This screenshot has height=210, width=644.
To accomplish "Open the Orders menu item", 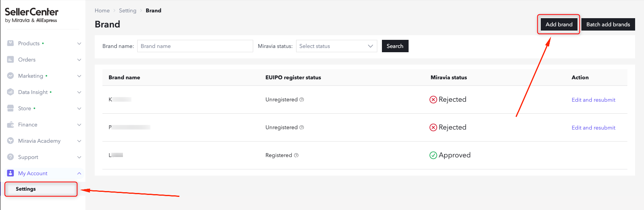I will [x=27, y=60].
